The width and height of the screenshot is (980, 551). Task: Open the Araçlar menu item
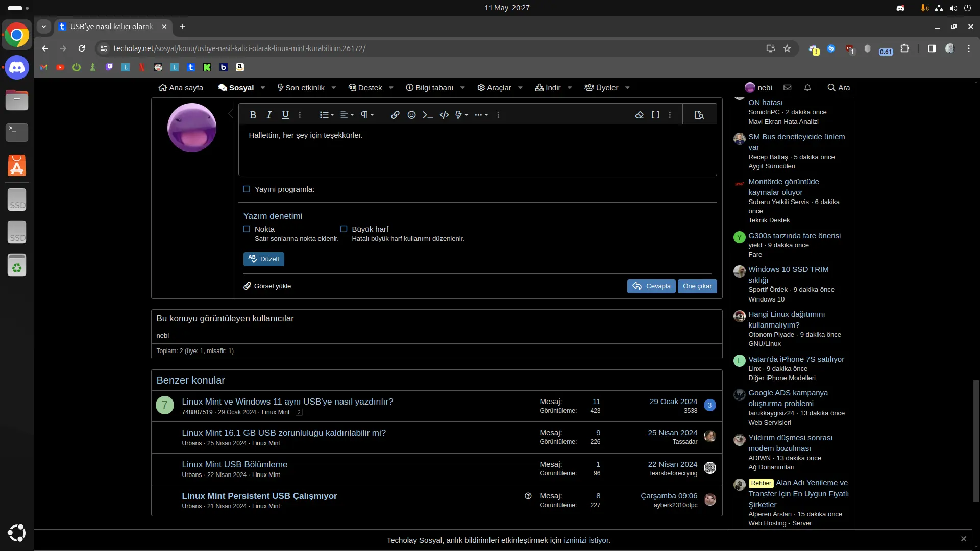pyautogui.click(x=494, y=88)
